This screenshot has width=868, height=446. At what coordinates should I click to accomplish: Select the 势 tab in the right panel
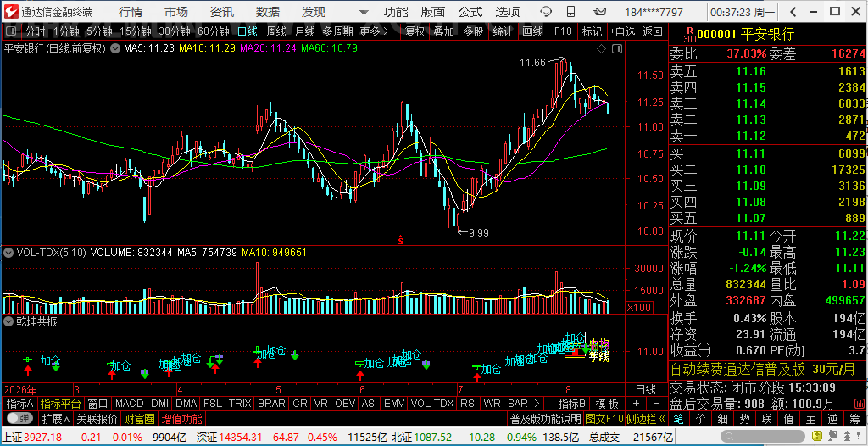746,418
